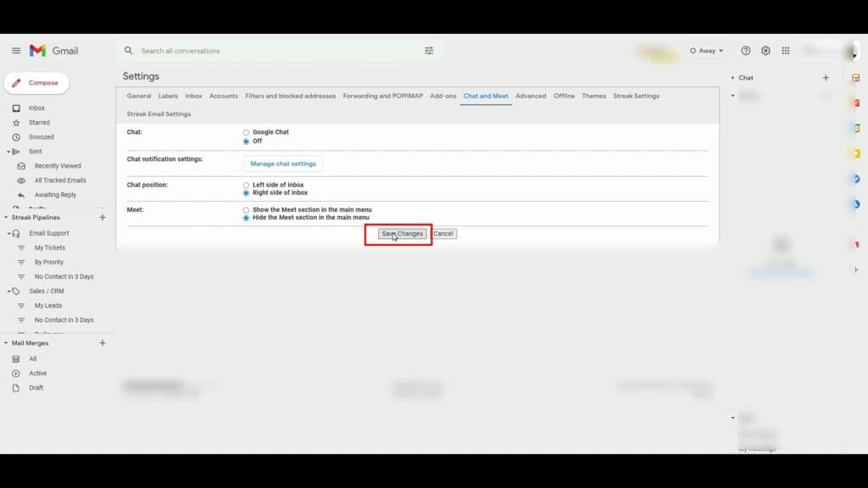Switch to the Themes settings tab
This screenshot has height=488, width=868.
(x=593, y=96)
